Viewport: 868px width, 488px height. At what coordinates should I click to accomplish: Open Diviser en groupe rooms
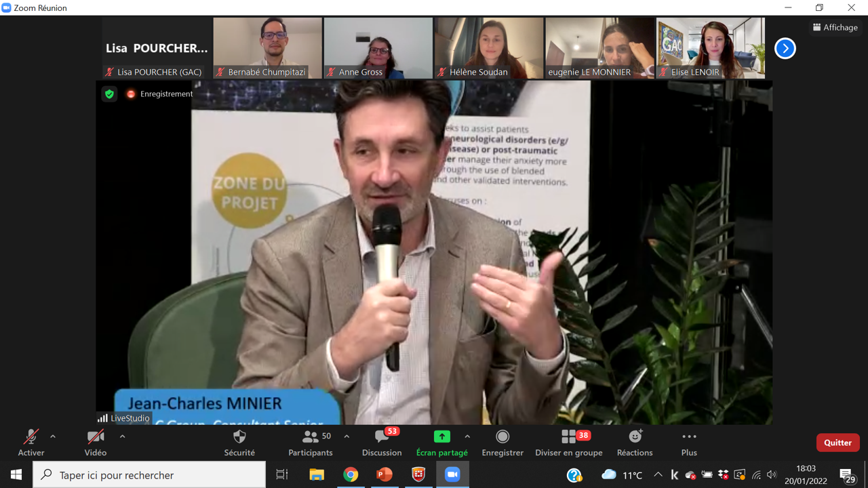[568, 443]
